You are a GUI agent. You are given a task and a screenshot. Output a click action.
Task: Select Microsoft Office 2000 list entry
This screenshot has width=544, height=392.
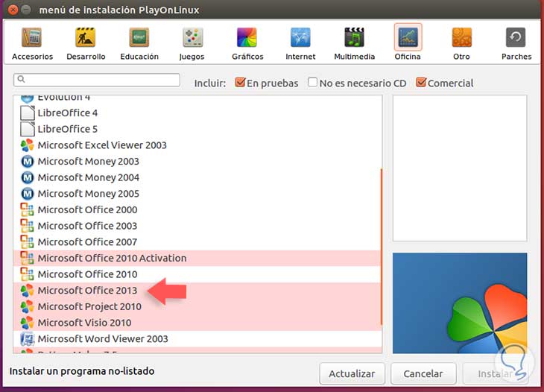(x=197, y=210)
